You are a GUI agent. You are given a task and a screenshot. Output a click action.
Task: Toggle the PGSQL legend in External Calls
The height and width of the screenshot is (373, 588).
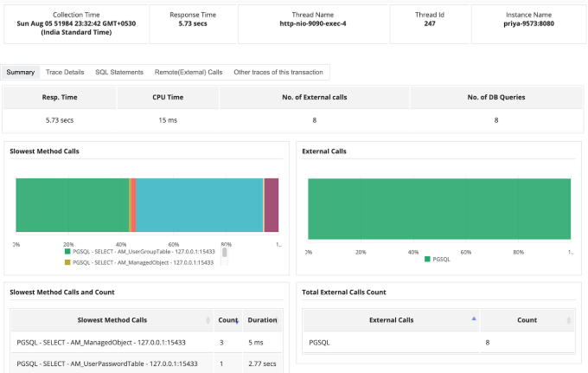tap(437, 258)
